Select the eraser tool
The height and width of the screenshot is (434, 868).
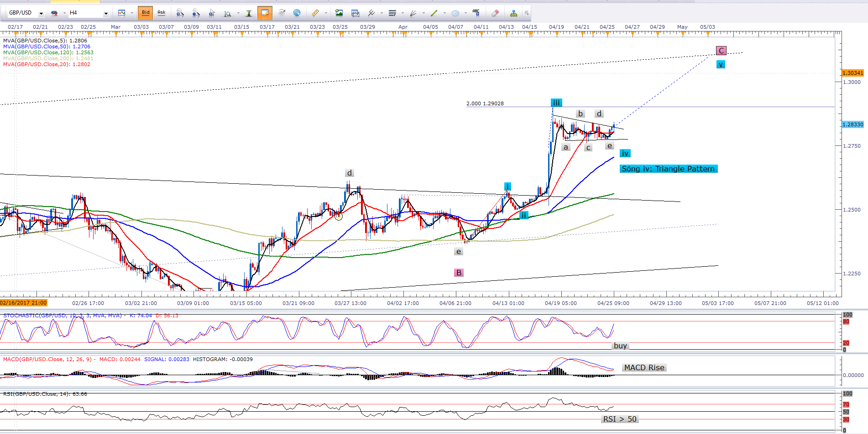click(x=495, y=13)
